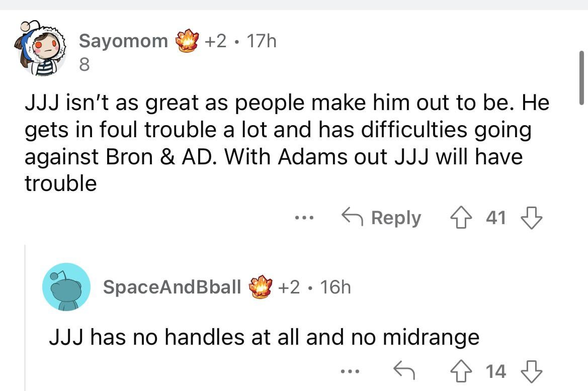Viewport: 588px width, 391px height.
Task: Open SpaceAndBball's blue avatar
Action: 66,286
